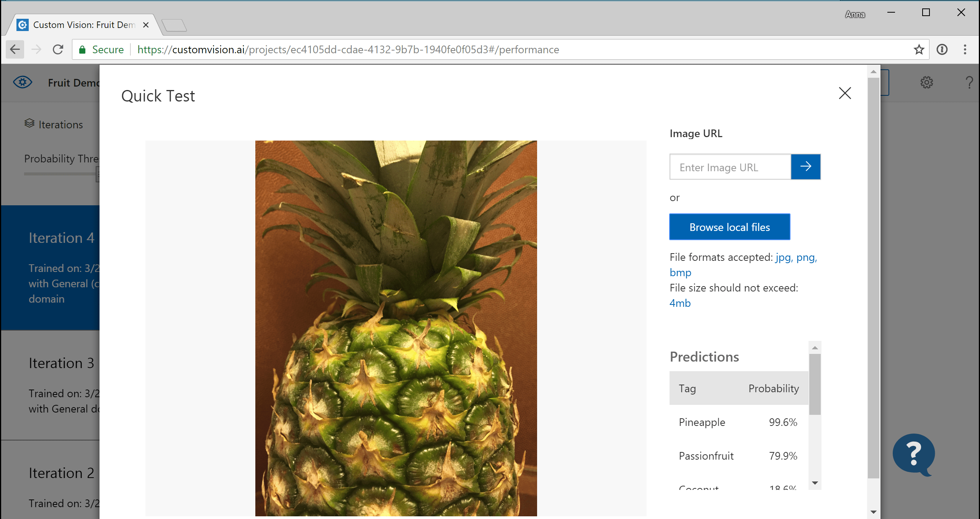The image size is (980, 519).
Task: Click the jpg accepted format link
Action: tap(782, 257)
